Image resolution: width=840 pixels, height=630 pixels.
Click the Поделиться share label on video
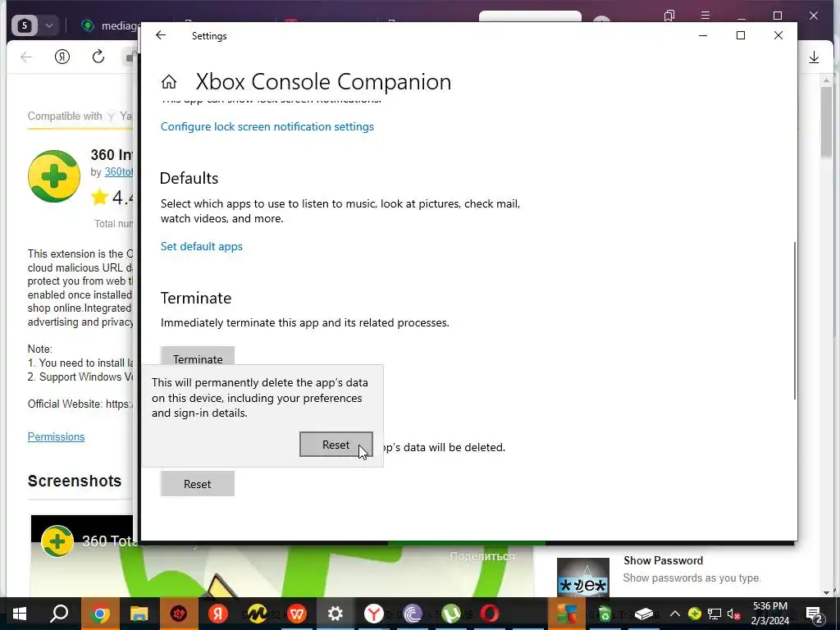[482, 556]
